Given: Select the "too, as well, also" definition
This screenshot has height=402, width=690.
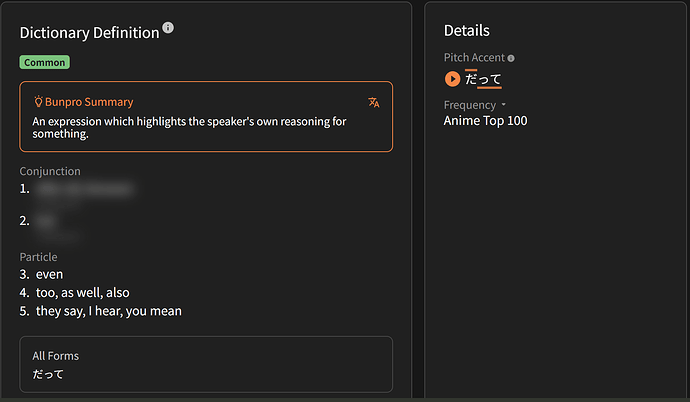Looking at the screenshot, I should coord(82,293).
